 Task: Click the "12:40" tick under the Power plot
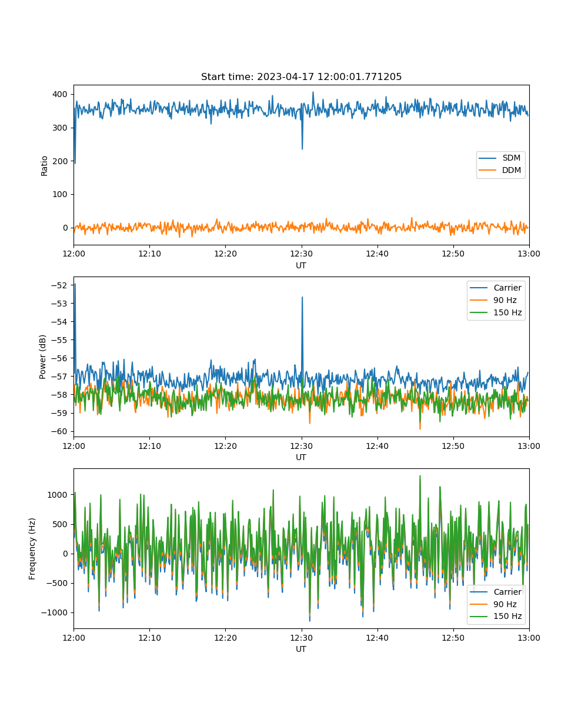[377, 445]
